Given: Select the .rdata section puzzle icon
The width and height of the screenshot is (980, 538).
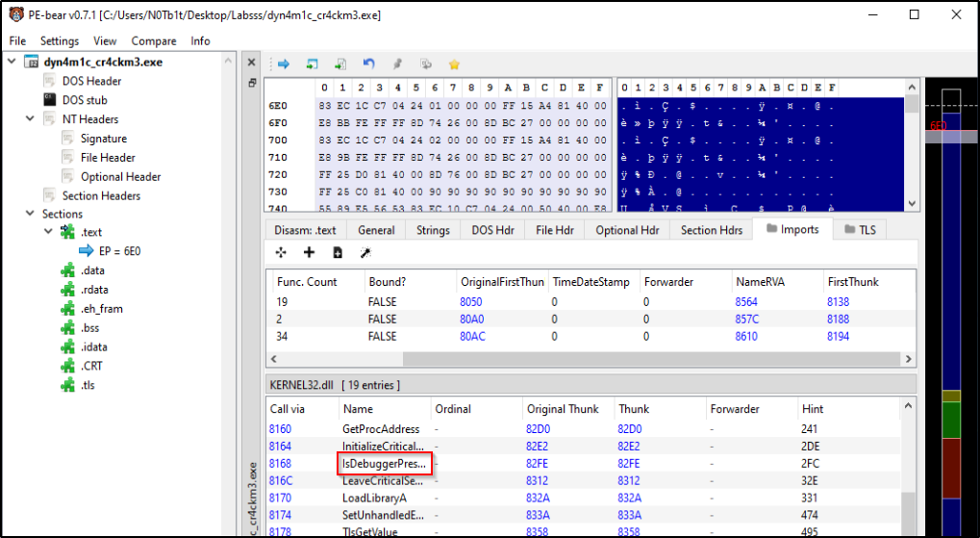Looking at the screenshot, I should 67,290.
